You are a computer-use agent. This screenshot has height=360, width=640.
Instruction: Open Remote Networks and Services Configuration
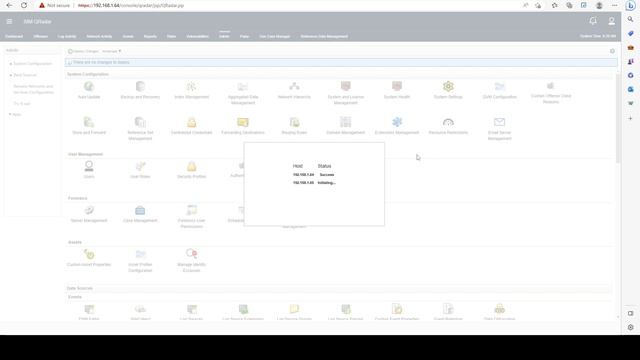tap(33, 89)
